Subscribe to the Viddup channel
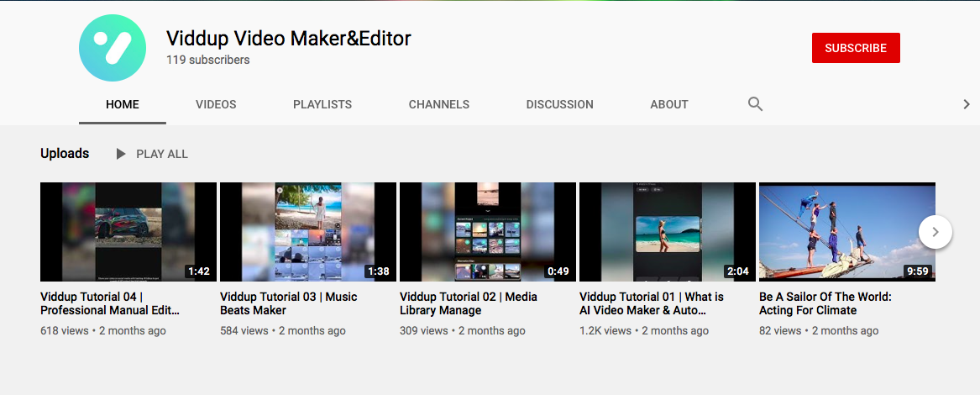The height and width of the screenshot is (395, 980). coord(856,48)
